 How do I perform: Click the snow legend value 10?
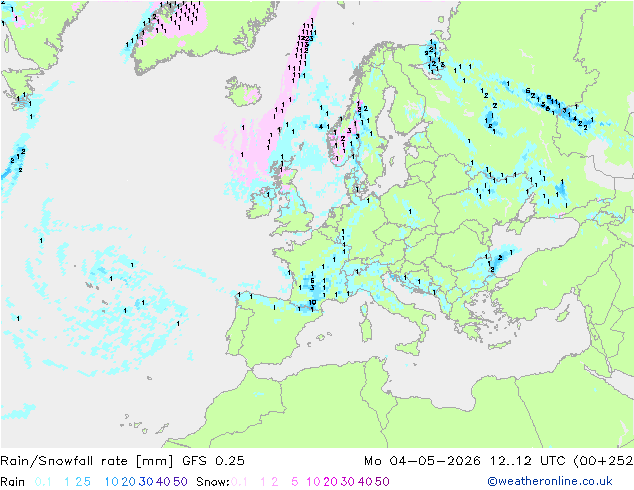click(x=313, y=482)
